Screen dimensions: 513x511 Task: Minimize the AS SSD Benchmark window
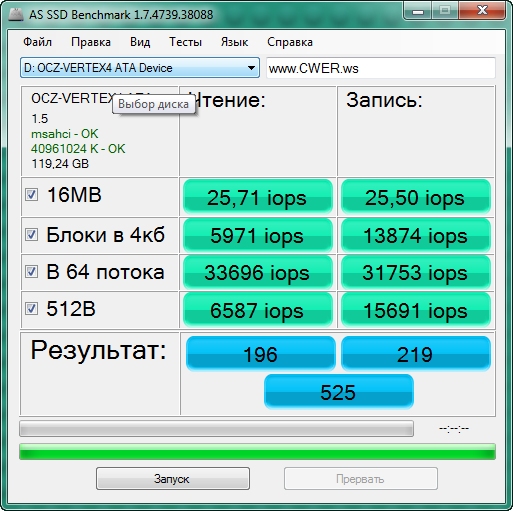(x=418, y=11)
